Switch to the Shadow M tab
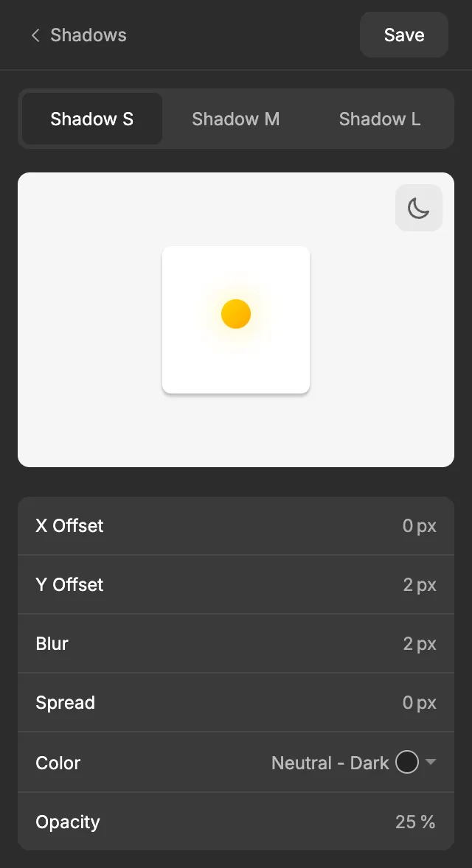Image resolution: width=472 pixels, height=868 pixels. click(x=235, y=119)
